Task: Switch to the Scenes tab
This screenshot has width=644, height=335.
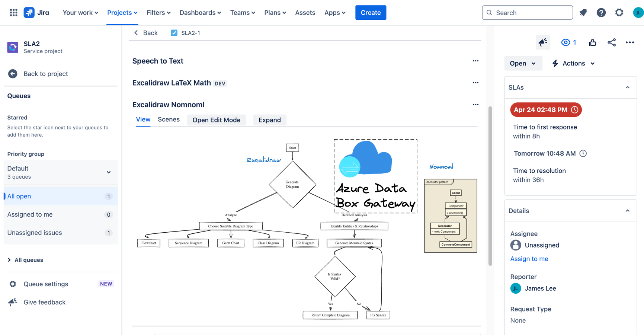Action: (x=169, y=119)
